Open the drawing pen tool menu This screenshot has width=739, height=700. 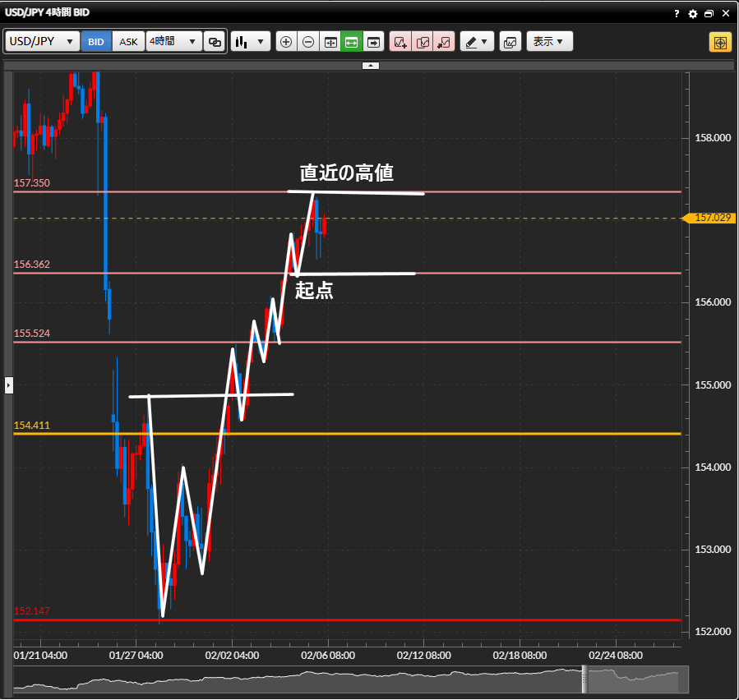pos(475,42)
